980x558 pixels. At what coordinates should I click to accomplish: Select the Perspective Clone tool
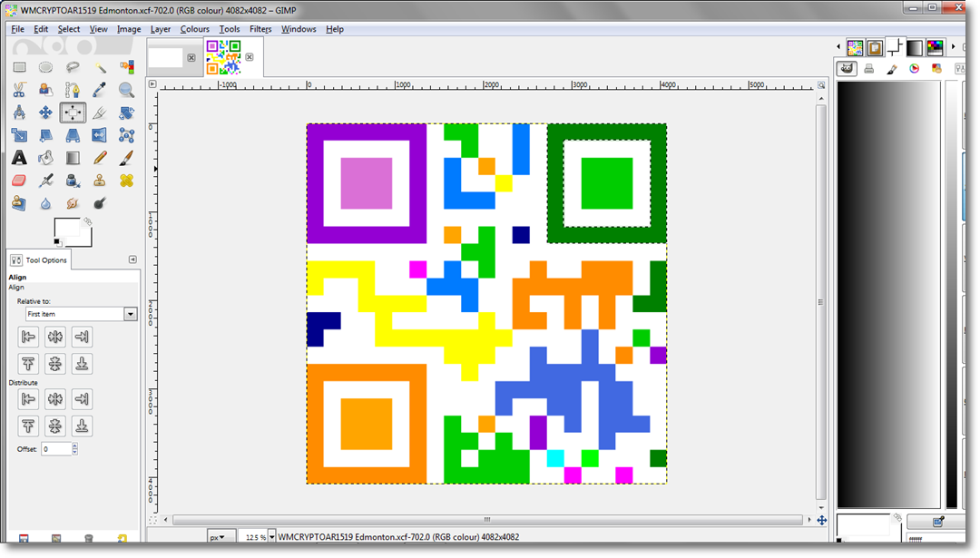[x=19, y=204]
